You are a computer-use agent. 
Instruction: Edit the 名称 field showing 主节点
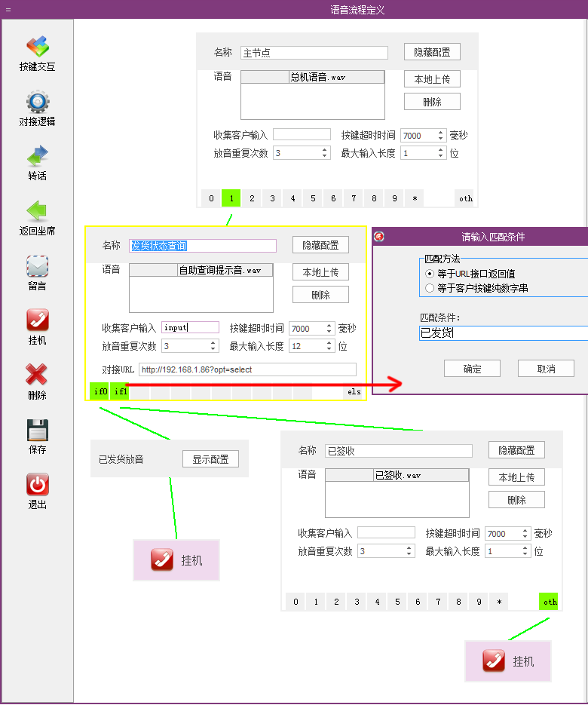pyautogui.click(x=314, y=53)
